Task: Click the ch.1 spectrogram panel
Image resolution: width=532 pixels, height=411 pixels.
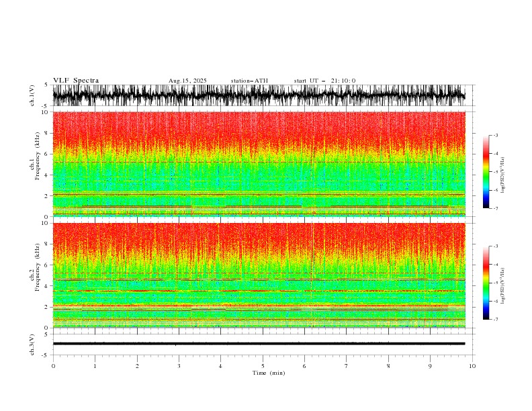Action: pos(259,164)
